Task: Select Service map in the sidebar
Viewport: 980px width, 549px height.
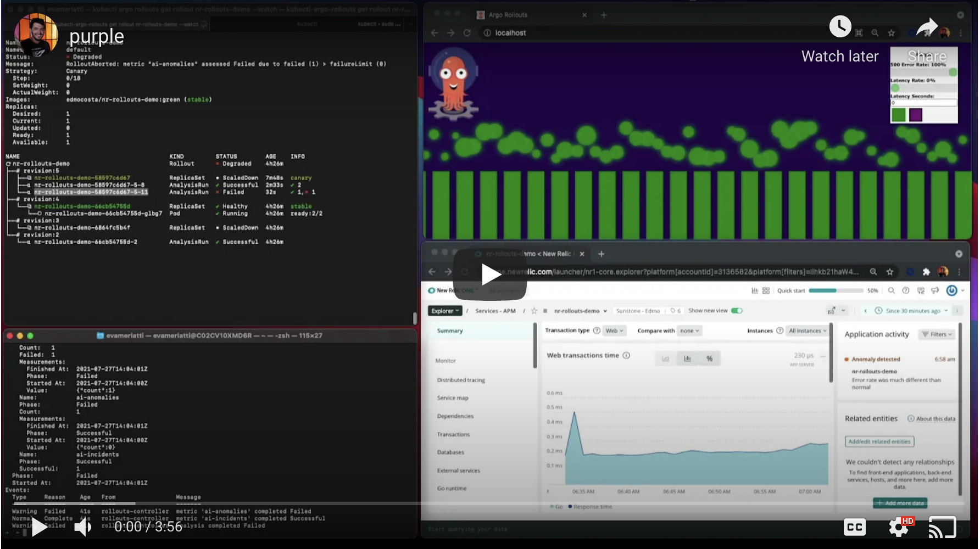Action: point(453,398)
